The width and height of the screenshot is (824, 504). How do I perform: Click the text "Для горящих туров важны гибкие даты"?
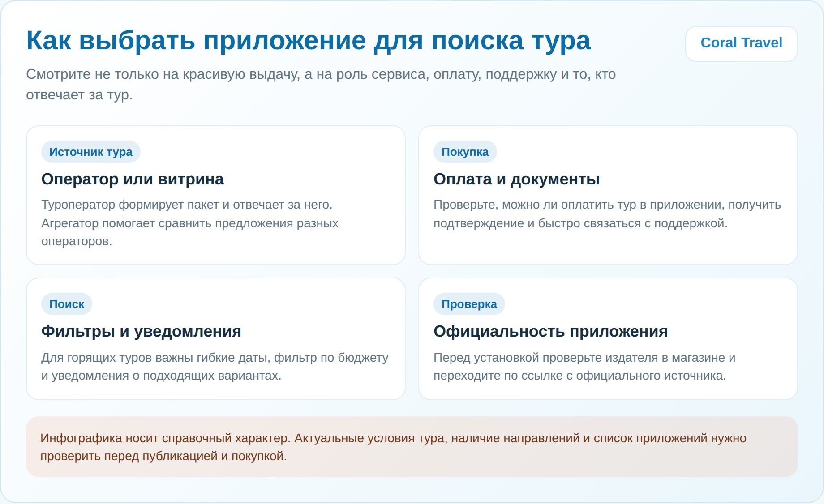pos(155,358)
